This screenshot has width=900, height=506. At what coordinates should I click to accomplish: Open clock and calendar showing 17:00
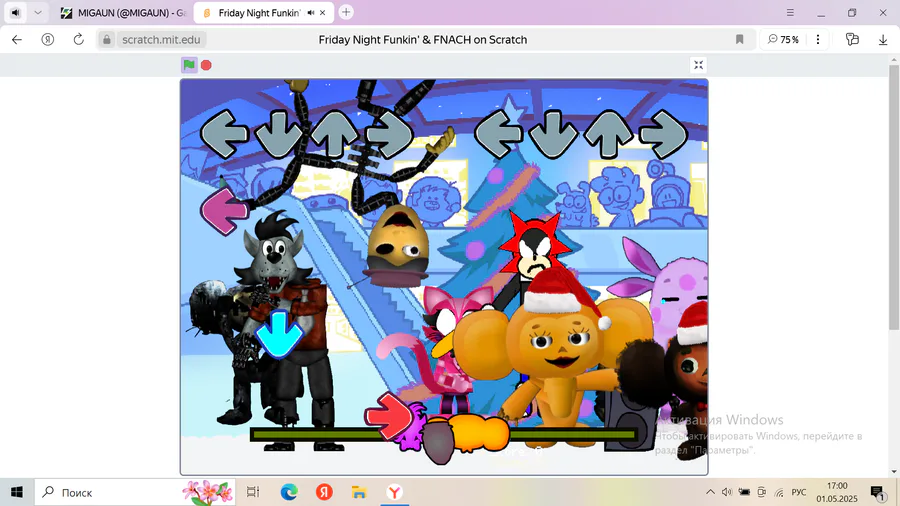[x=837, y=492]
